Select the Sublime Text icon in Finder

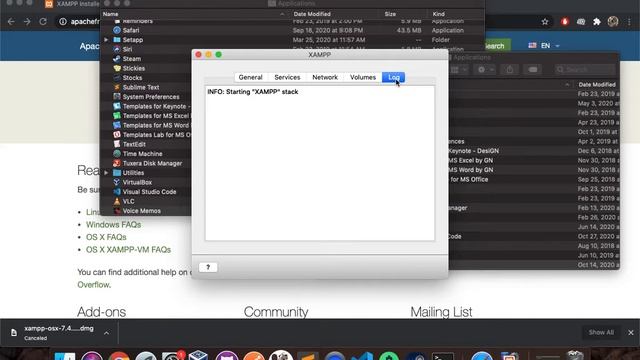pos(117,87)
